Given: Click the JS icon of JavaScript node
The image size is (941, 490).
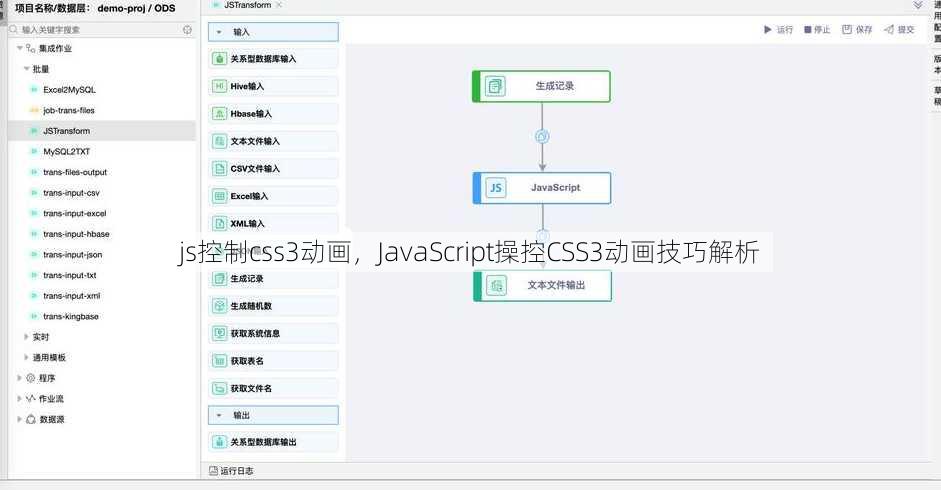Looking at the screenshot, I should tap(496, 188).
